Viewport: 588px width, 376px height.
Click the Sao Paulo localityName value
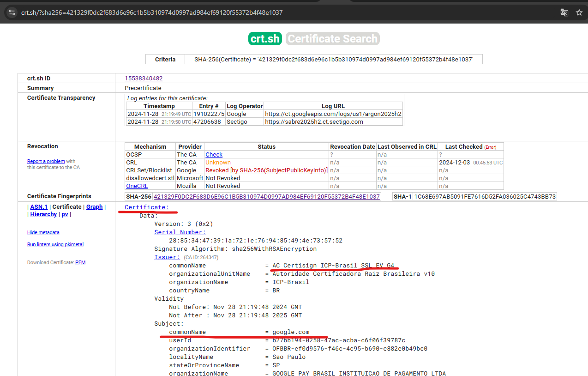tap(289, 357)
